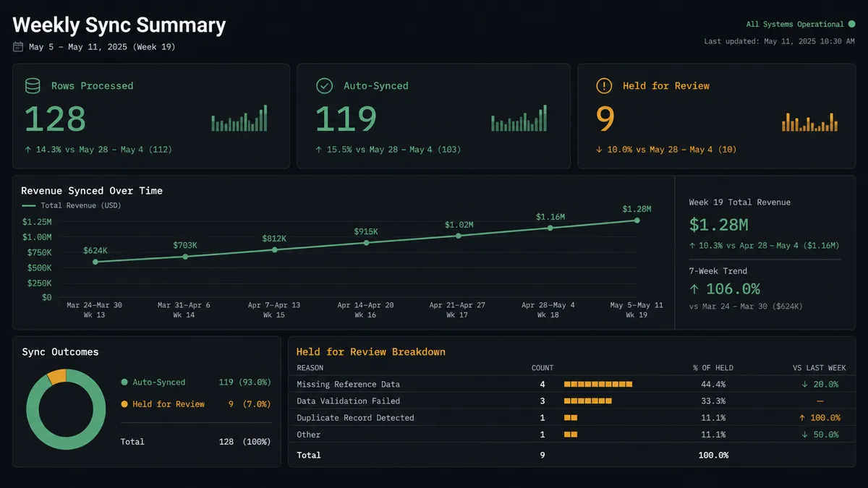This screenshot has width=868, height=488.
Task: Click the $1.16M data point on revenue chart
Action: (x=550, y=228)
